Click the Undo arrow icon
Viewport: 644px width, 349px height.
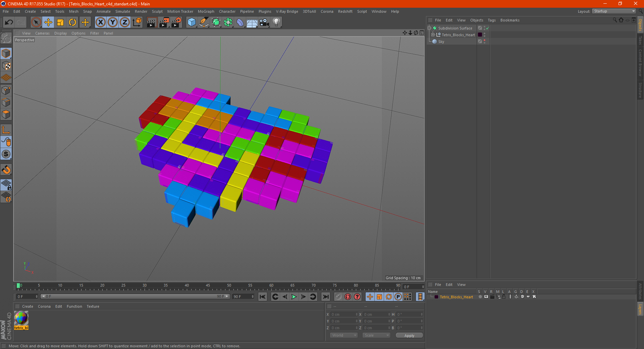pos(9,22)
